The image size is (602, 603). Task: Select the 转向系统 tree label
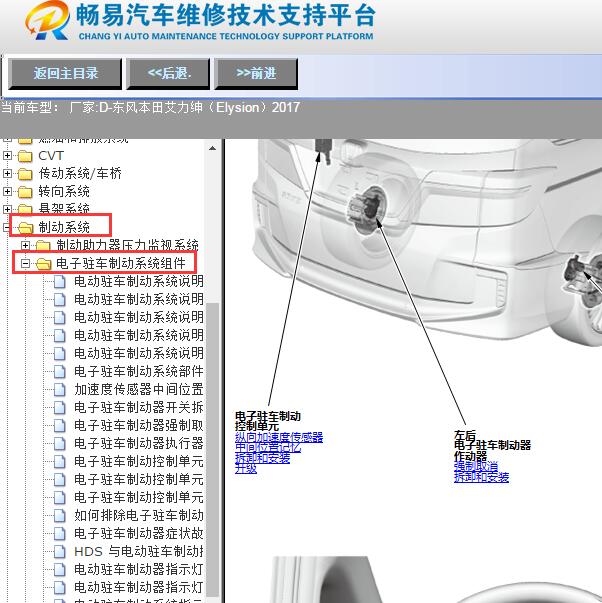click(x=64, y=191)
